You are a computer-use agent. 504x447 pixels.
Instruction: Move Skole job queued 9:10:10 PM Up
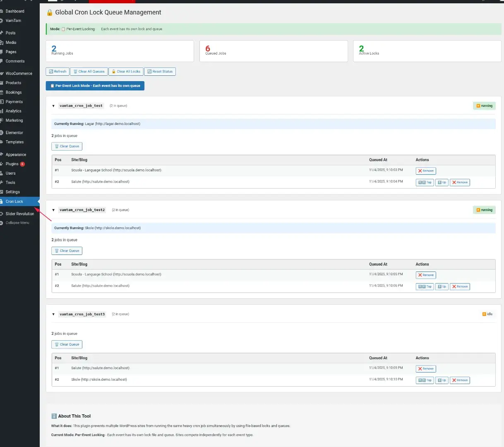[x=442, y=380]
